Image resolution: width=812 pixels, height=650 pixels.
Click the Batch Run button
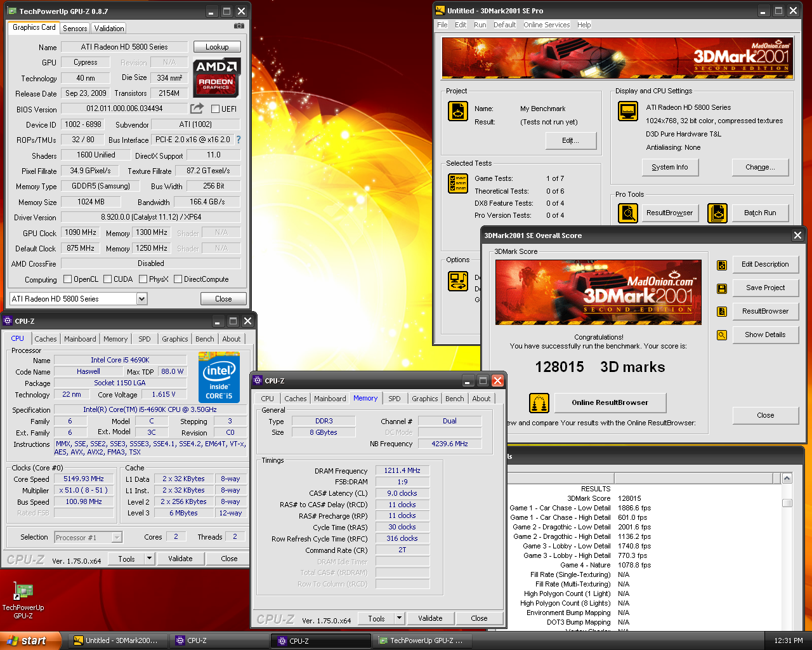tap(761, 213)
